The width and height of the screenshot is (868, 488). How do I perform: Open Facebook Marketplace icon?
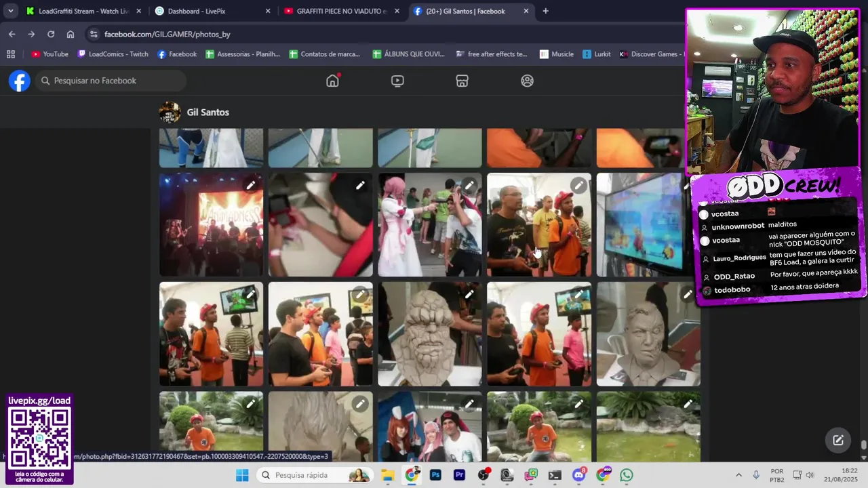click(x=462, y=81)
